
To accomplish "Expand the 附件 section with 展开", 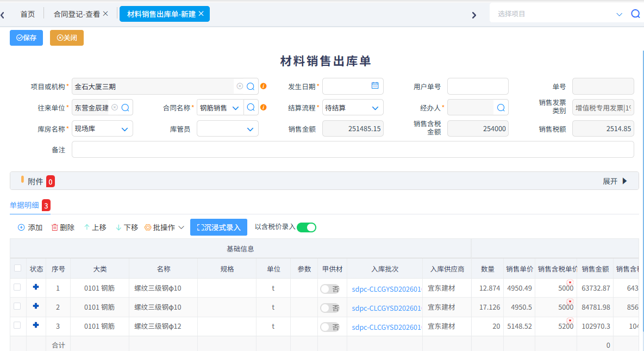I will click(615, 181).
